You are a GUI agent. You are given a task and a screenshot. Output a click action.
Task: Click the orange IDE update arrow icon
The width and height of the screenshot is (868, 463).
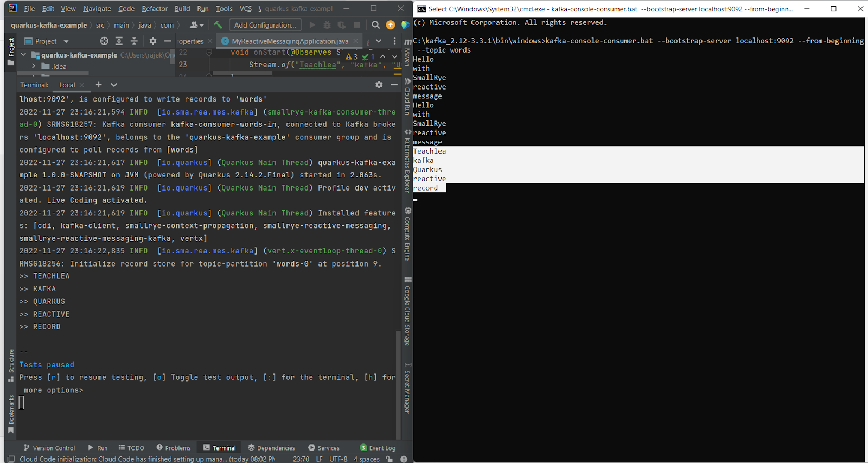(391, 25)
